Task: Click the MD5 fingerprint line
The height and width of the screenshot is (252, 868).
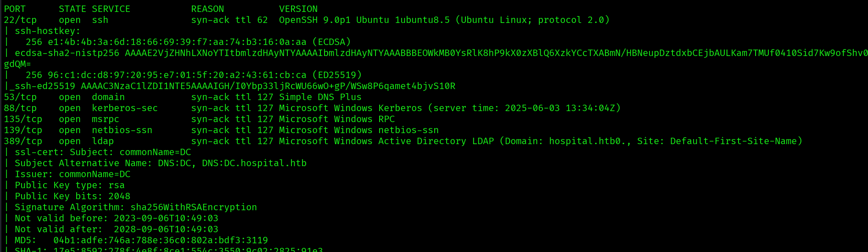Action: click(x=136, y=240)
